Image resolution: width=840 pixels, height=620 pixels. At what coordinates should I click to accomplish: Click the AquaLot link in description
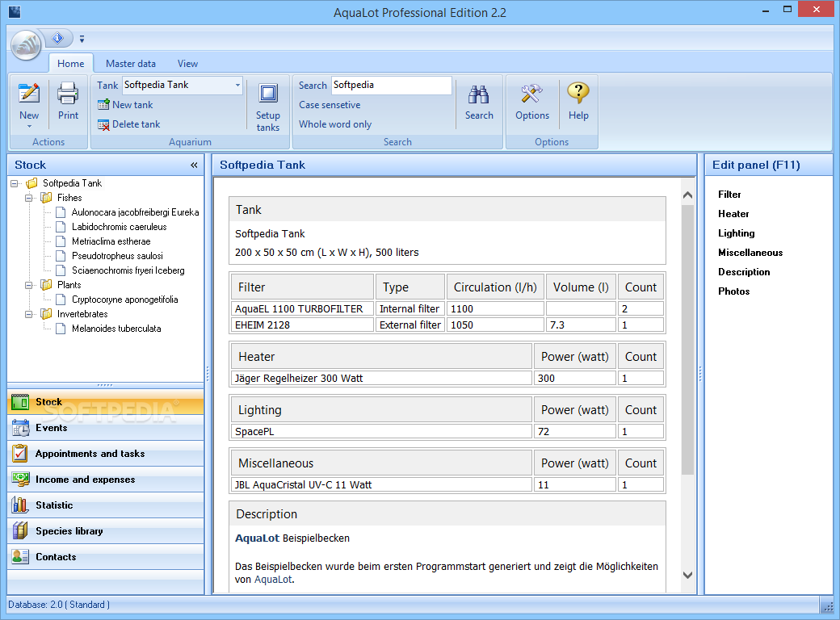click(x=273, y=580)
